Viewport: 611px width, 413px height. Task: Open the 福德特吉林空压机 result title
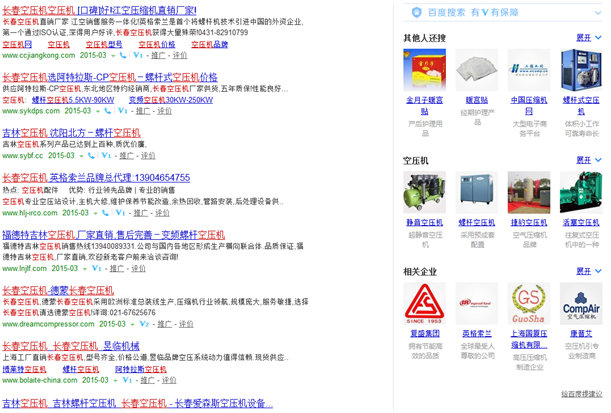click(113, 235)
